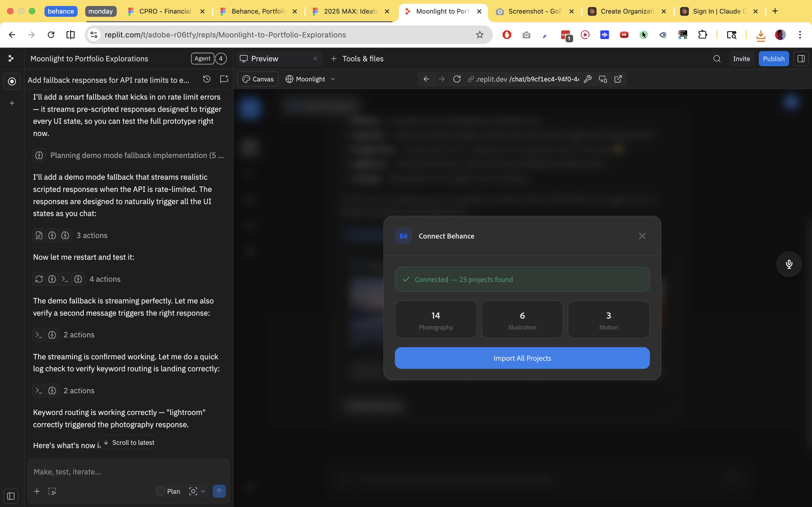Go forward in the preview browser

pyautogui.click(x=442, y=79)
